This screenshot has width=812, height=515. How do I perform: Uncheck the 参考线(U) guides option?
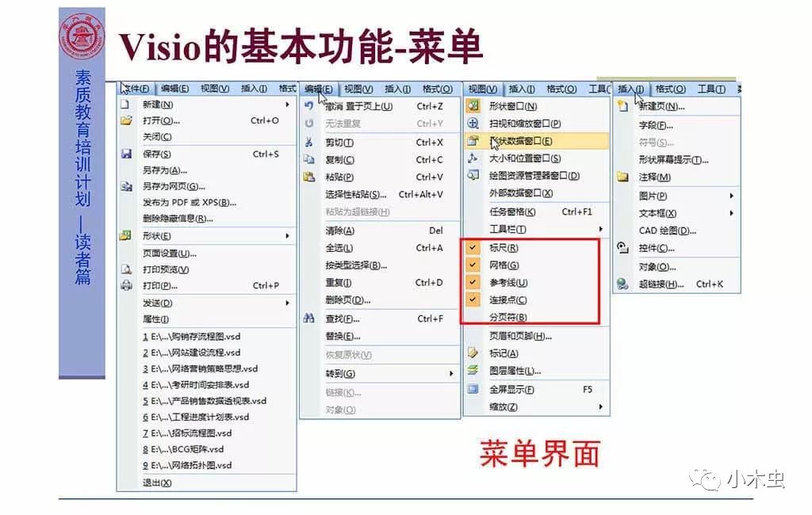pos(473,282)
